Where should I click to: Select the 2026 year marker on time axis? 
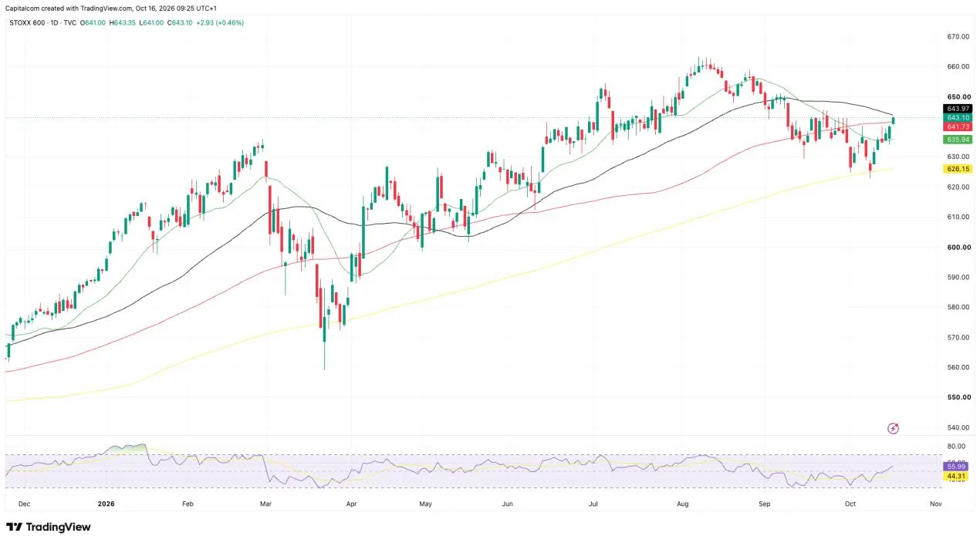pos(106,504)
